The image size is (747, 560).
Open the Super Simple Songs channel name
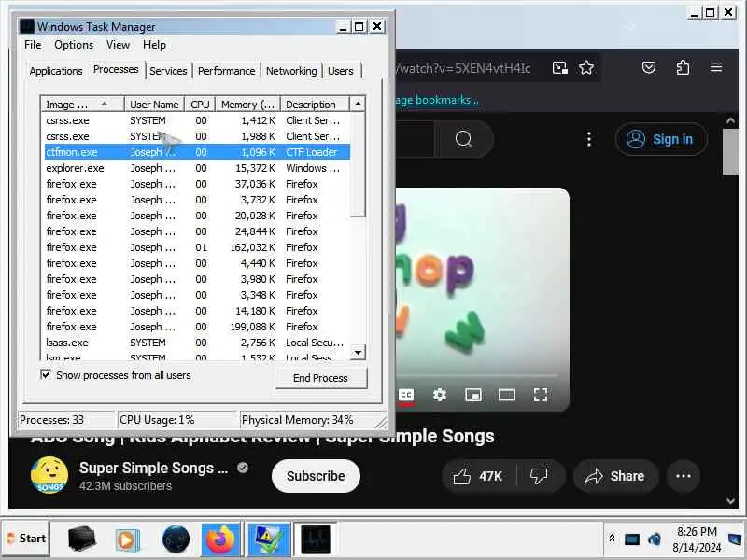tap(153, 469)
